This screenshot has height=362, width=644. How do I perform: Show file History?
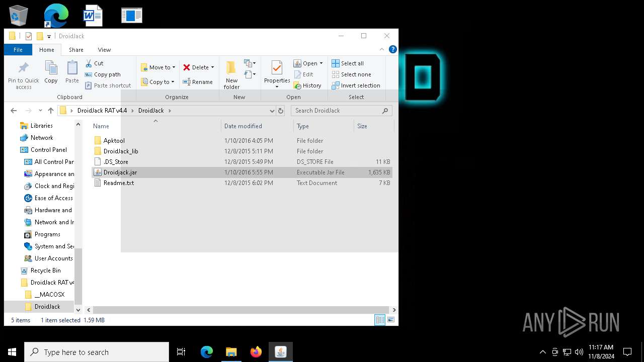[x=307, y=85]
